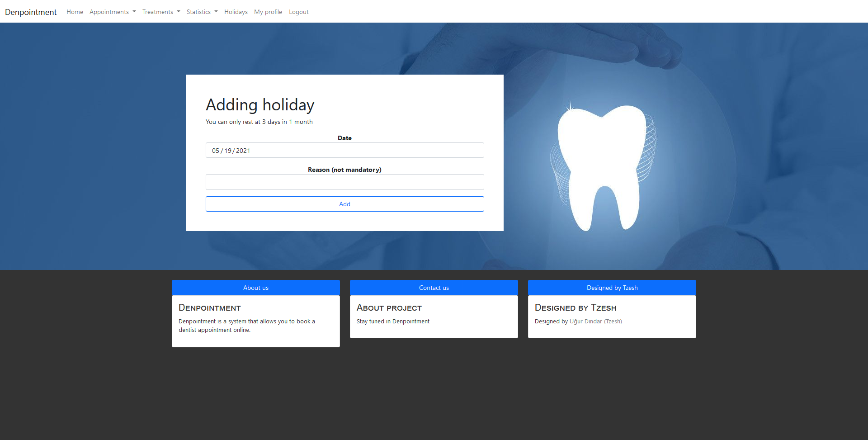Viewport: 868px width, 440px height.
Task: Click the Adding holiday heading
Action: pos(260,105)
